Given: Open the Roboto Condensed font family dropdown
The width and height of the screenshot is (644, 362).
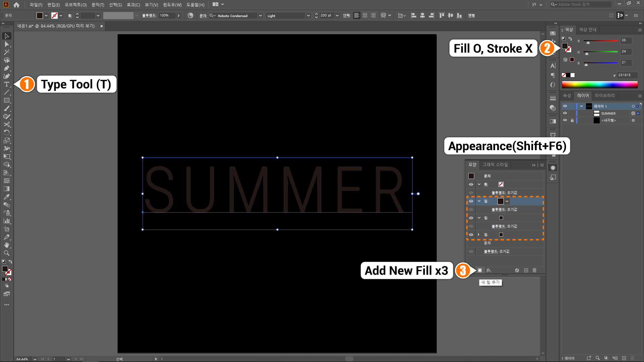Looking at the screenshot, I should pyautogui.click(x=260, y=16).
